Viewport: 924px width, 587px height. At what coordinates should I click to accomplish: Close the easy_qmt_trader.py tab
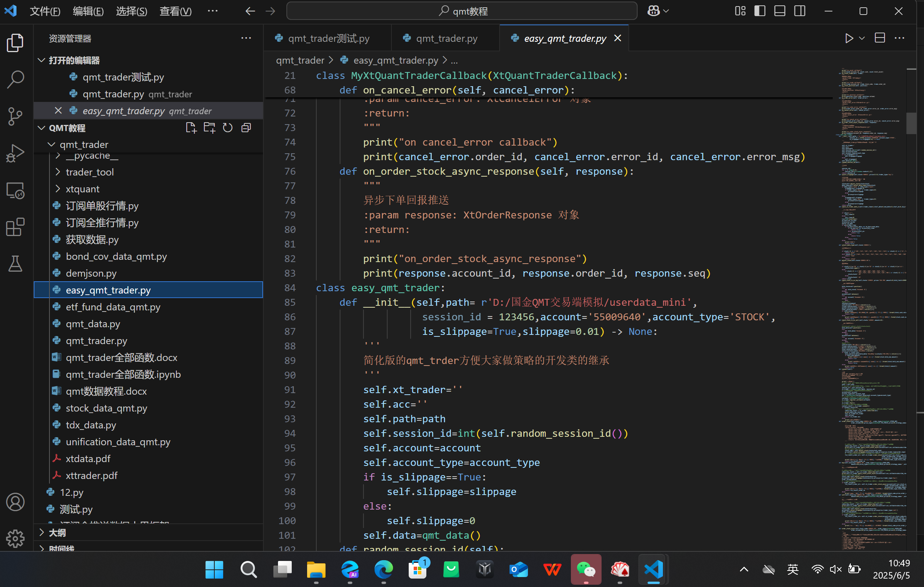point(617,38)
